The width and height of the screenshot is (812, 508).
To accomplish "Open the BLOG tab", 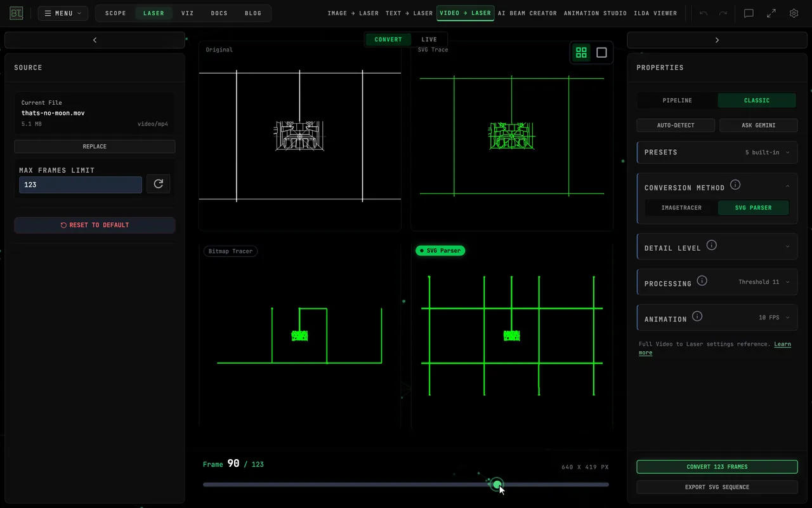I will 253,13.
